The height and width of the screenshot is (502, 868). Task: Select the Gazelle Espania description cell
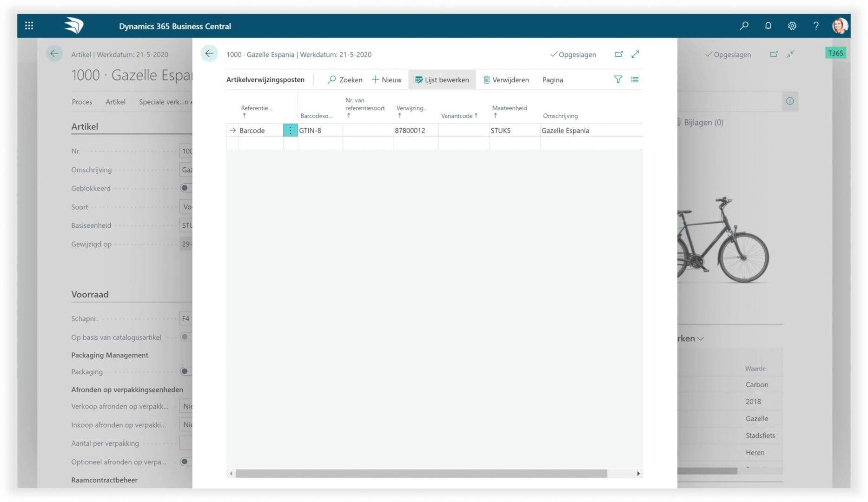pos(591,131)
